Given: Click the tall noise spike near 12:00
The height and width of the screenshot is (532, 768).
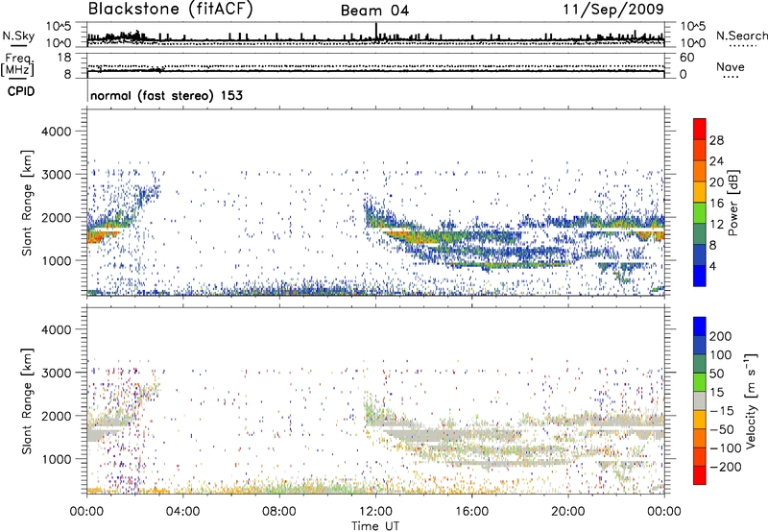Looking at the screenshot, I should click(375, 32).
